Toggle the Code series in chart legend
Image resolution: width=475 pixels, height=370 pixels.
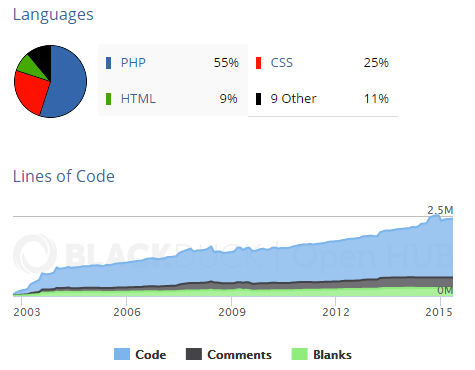[140, 354]
